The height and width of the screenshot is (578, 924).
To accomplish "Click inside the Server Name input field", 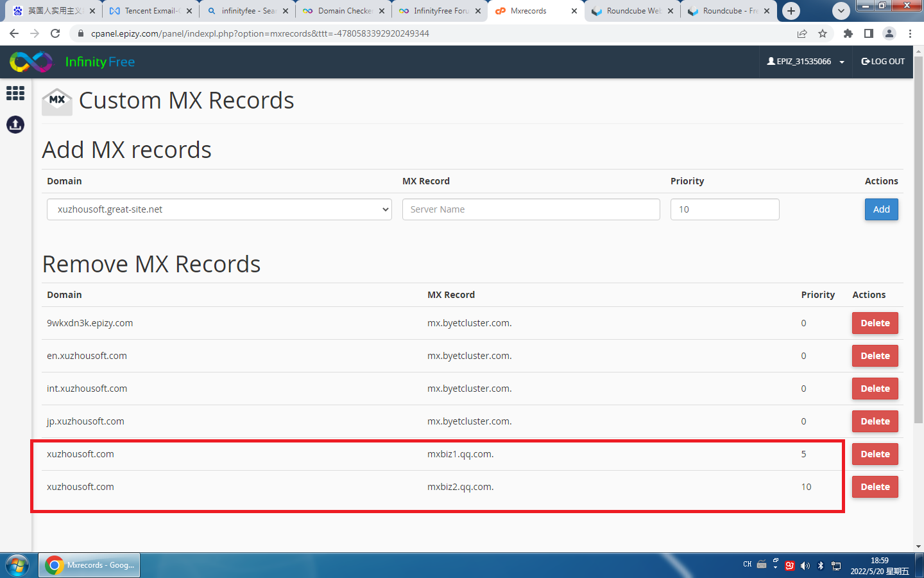I will pyautogui.click(x=531, y=209).
